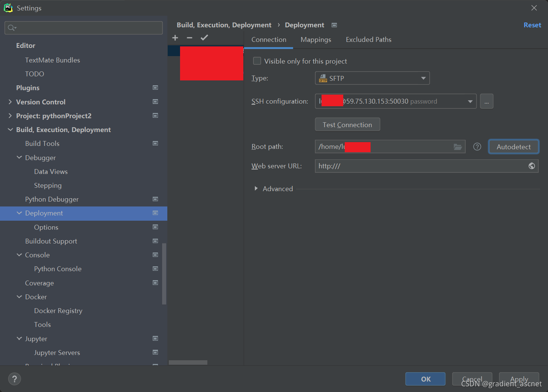Click project settings icon beside Build Tools

click(x=155, y=143)
